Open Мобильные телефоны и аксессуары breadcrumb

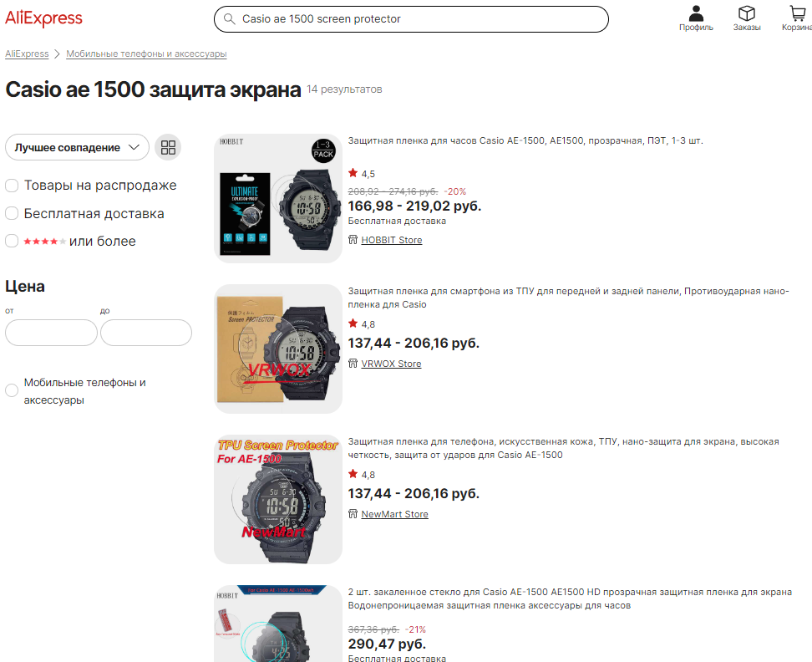(x=146, y=53)
